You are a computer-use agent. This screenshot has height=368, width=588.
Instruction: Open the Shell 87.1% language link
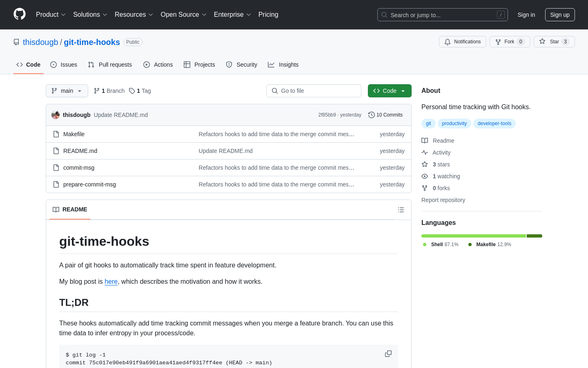coord(441,245)
